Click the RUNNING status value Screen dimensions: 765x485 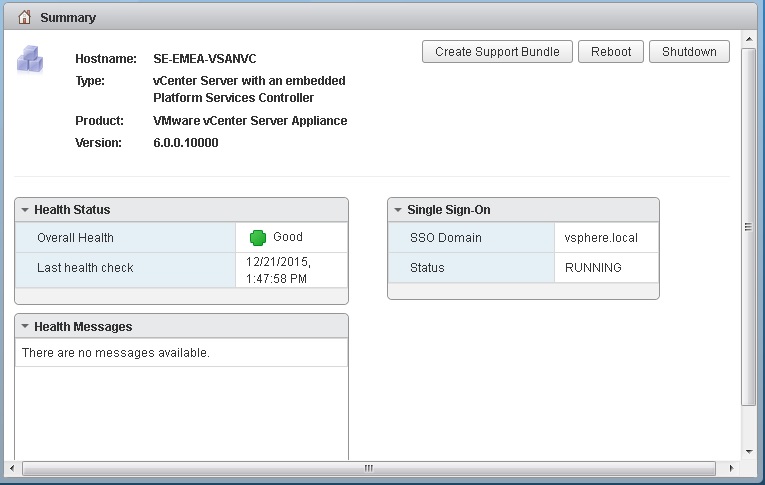593,268
